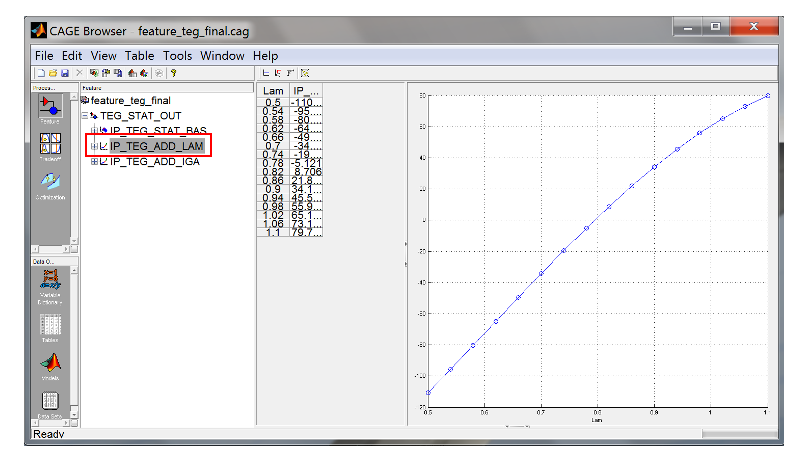Viewport: 798px width, 462px height.
Task: Select the feature_teg_final root node
Action: coord(130,101)
